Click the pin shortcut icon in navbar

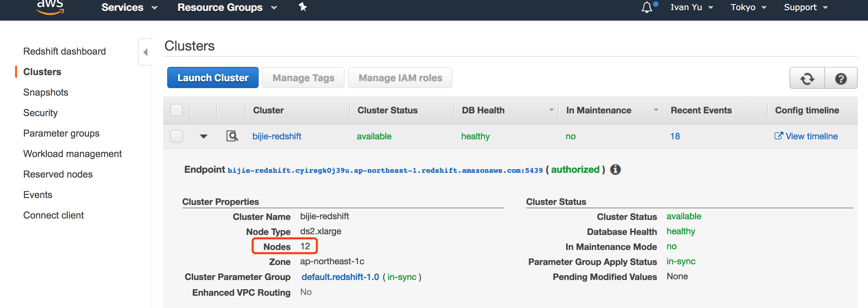303,7
